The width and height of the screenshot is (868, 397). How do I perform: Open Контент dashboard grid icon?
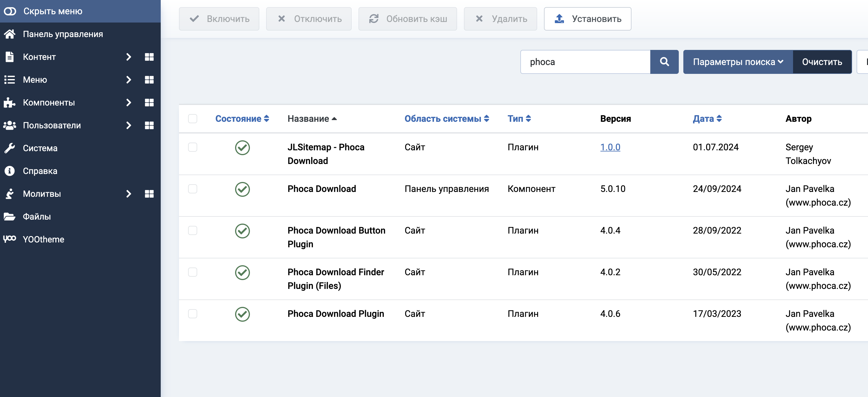(x=149, y=57)
